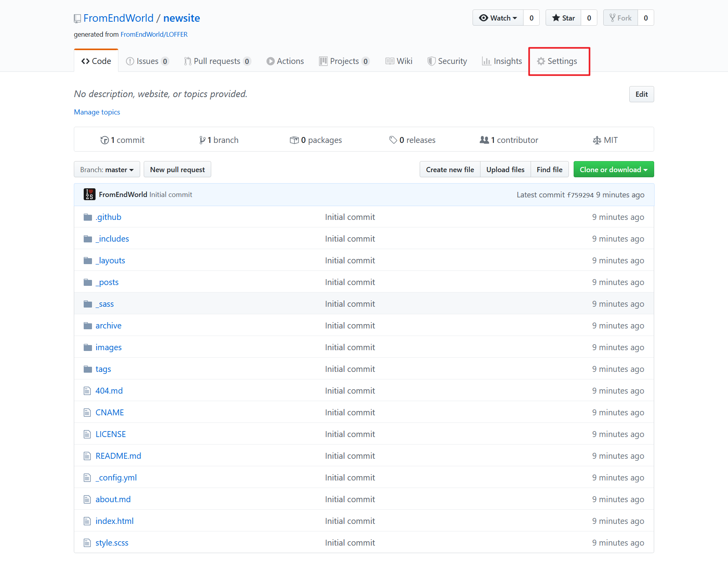Screen dimensions: 728x561
Task: Open the Projects tab
Action: tap(344, 61)
